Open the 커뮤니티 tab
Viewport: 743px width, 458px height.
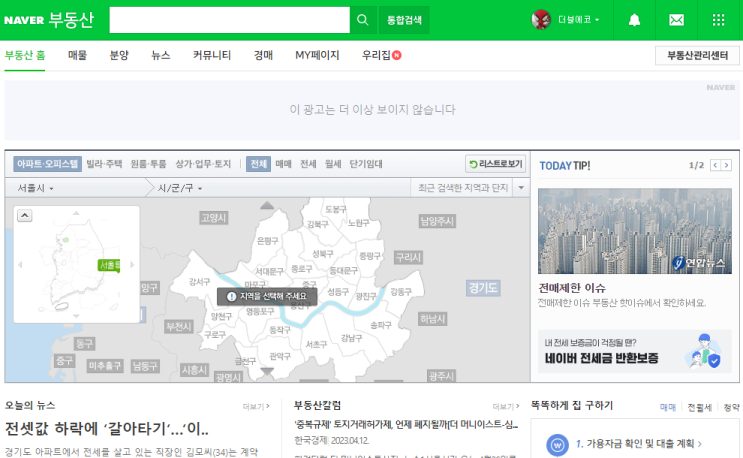[x=212, y=55]
